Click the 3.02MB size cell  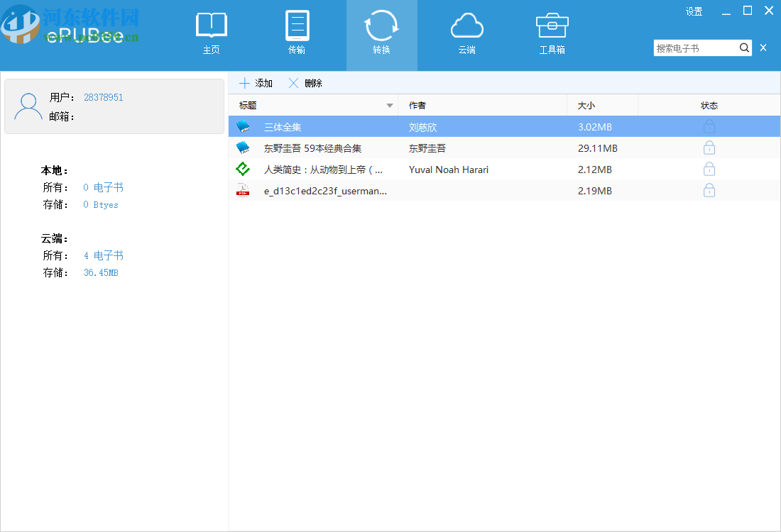coord(595,127)
